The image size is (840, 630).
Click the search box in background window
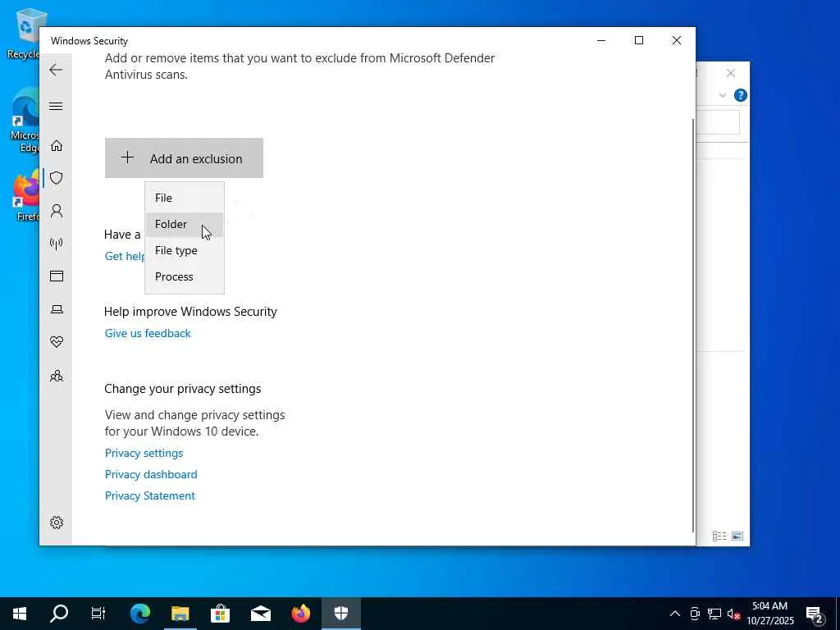(x=718, y=123)
